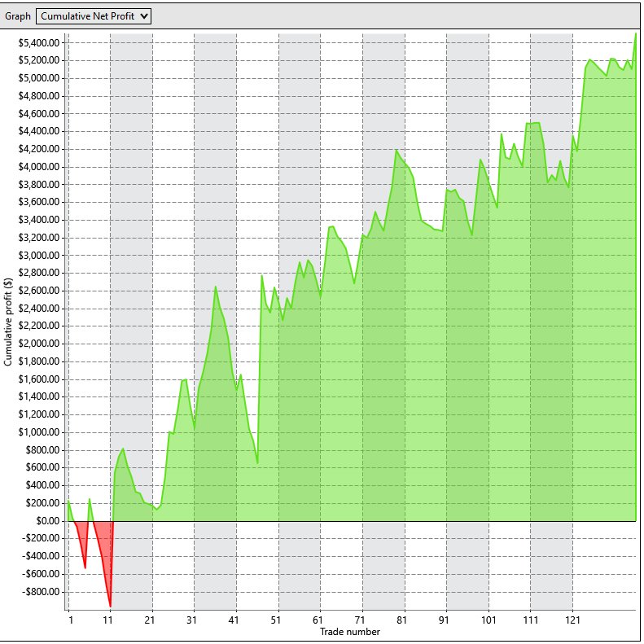Viewport: 644px width, 644px height.
Task: Click trade number 101 on the x-axis
Action: pyautogui.click(x=488, y=620)
